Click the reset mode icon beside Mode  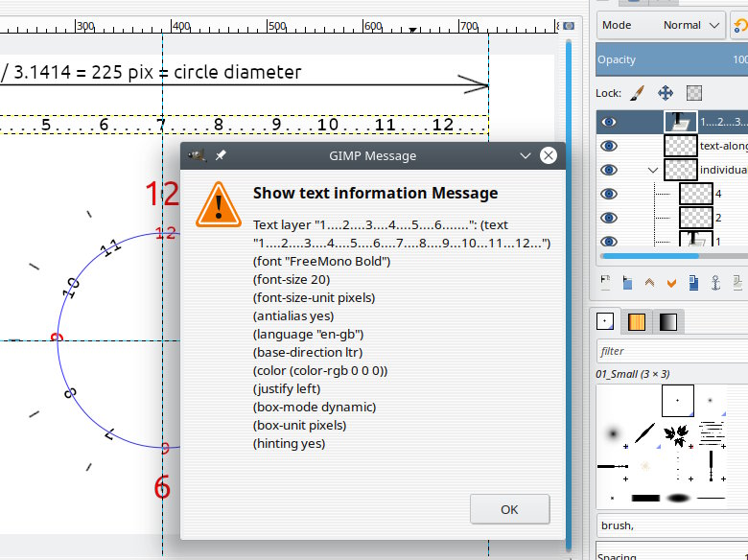740,25
